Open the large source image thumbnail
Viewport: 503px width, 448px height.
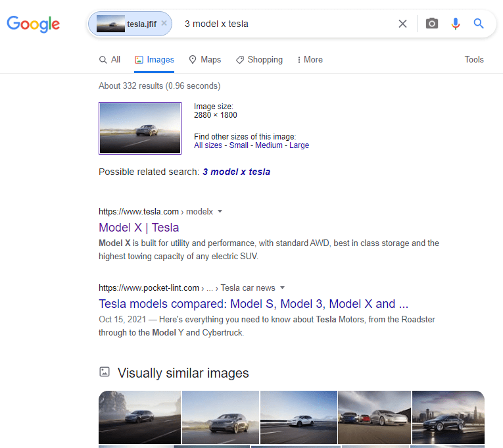pos(140,128)
